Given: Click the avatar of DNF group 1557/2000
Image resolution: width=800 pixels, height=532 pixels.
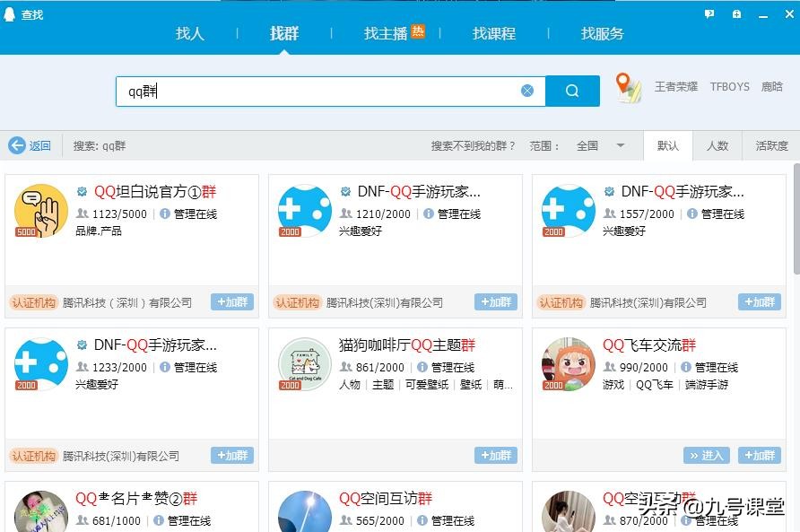Looking at the screenshot, I should (x=569, y=211).
